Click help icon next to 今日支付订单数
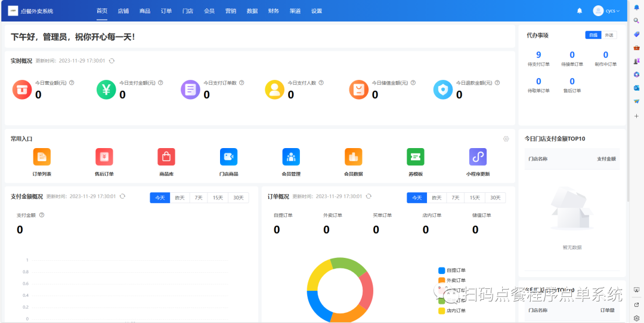Screen dimensions: 644x323 click(241, 83)
